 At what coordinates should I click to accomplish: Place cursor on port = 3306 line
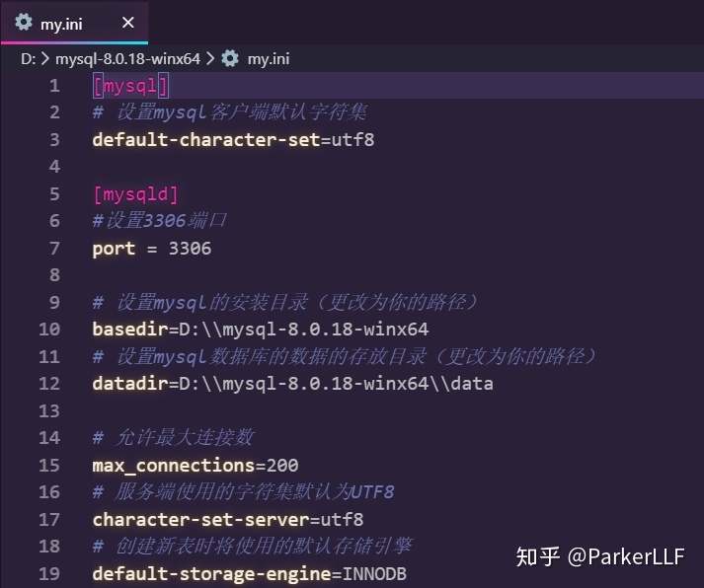click(x=152, y=249)
